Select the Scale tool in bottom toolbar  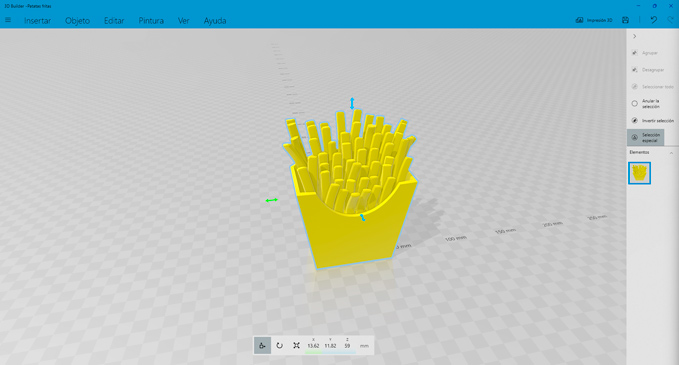tap(296, 346)
